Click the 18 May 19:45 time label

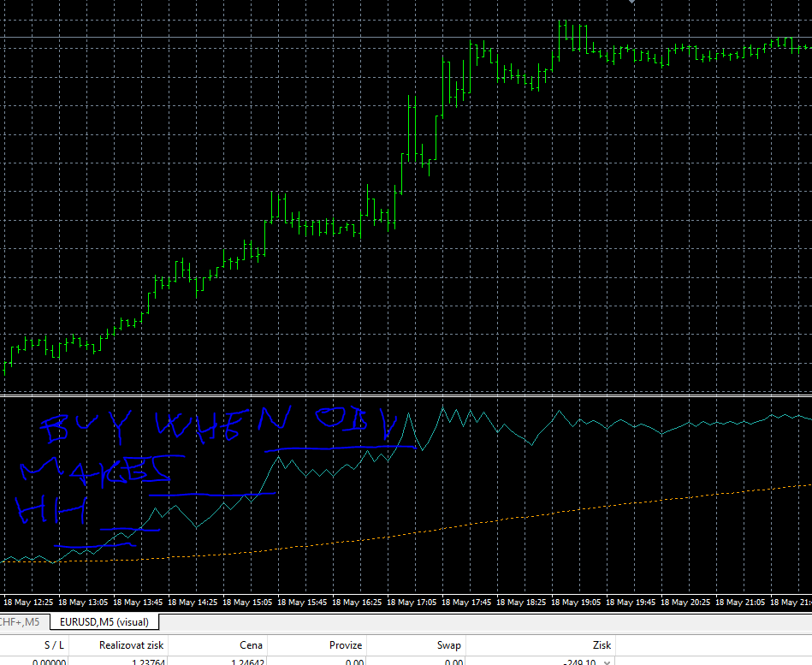coord(631,603)
